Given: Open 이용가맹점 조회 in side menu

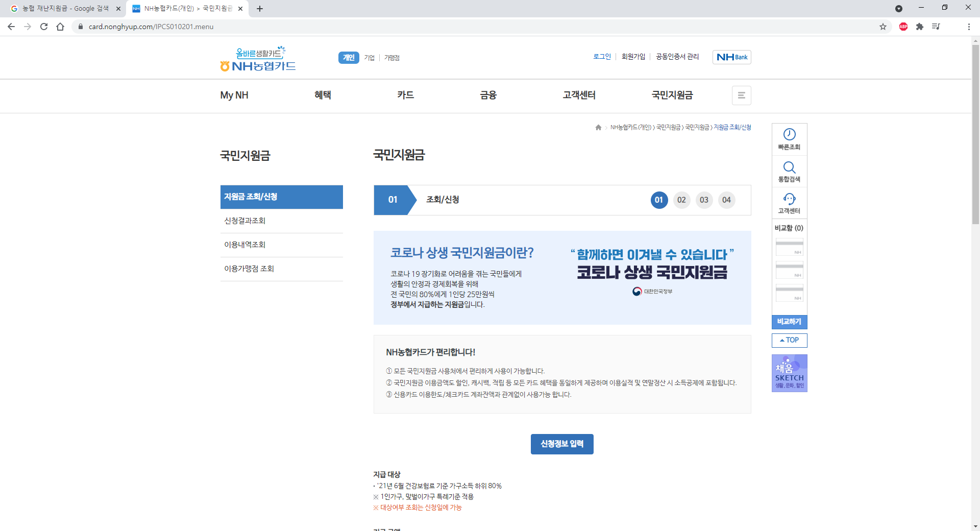Looking at the screenshot, I should 282,269.
